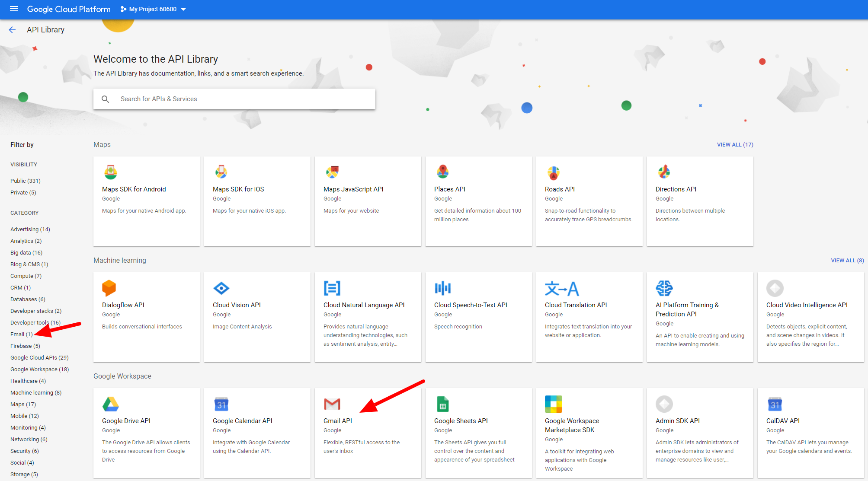Viewport: 868px width, 481px height.
Task: Focus the Search for APIs & Services field
Action: point(242,99)
